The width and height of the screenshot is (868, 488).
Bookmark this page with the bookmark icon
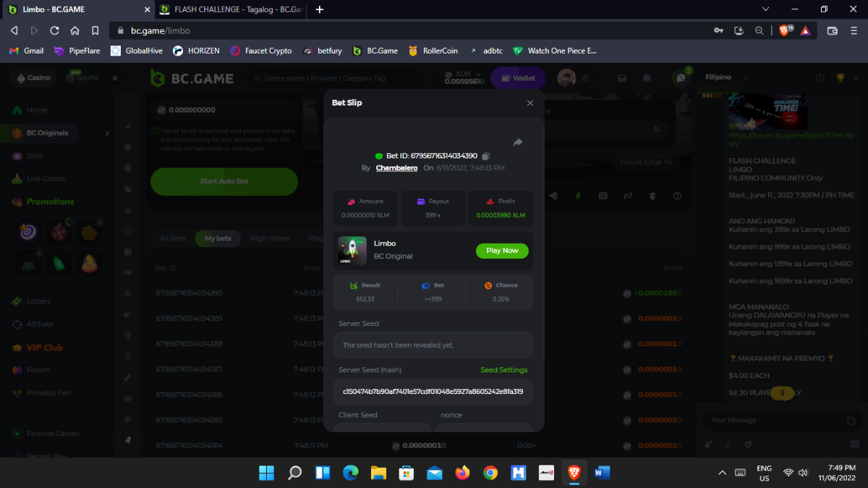[95, 30]
